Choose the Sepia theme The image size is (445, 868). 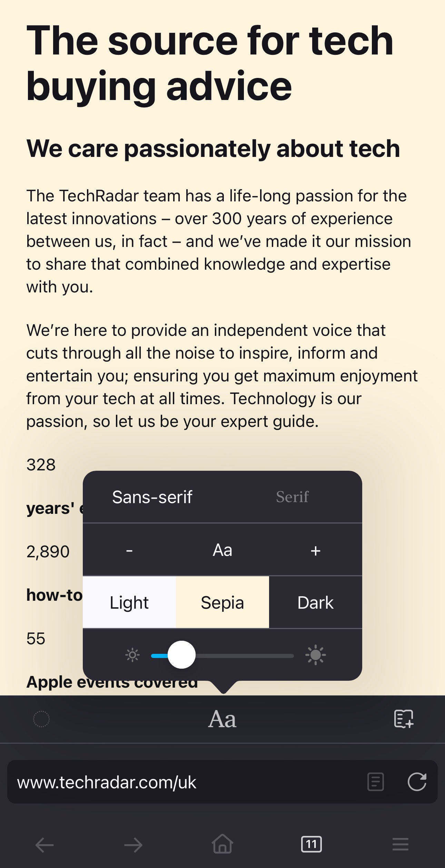click(222, 602)
